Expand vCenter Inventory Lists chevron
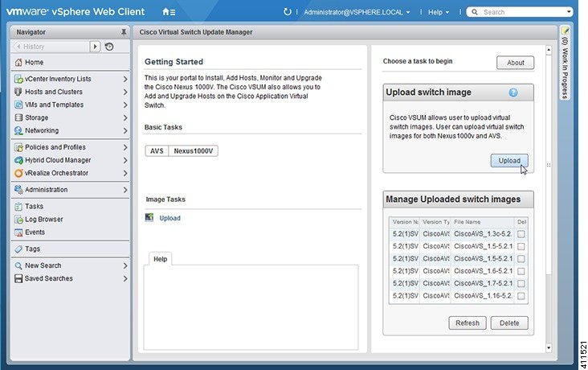 pos(125,79)
